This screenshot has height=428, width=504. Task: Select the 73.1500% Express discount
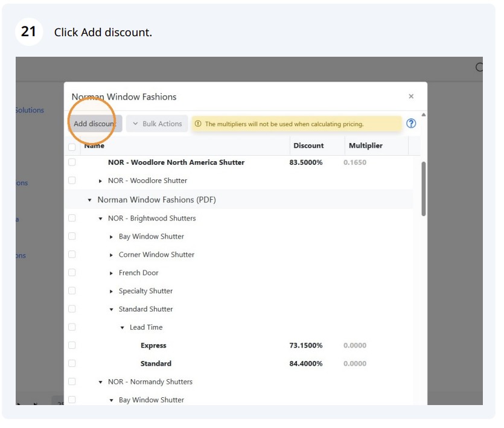pos(306,346)
